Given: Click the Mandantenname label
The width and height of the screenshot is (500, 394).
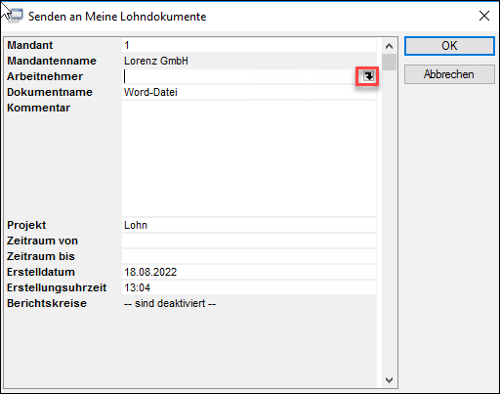Looking at the screenshot, I should click(52, 61).
